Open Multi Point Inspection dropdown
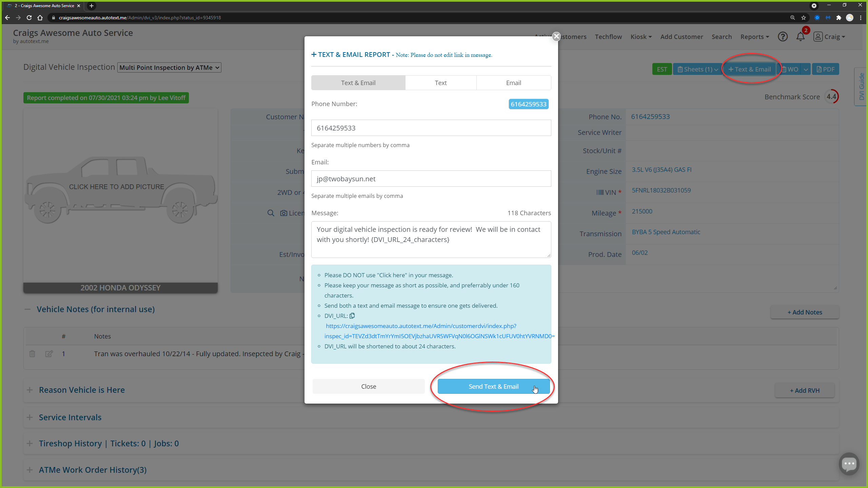The image size is (868, 488). click(x=169, y=67)
